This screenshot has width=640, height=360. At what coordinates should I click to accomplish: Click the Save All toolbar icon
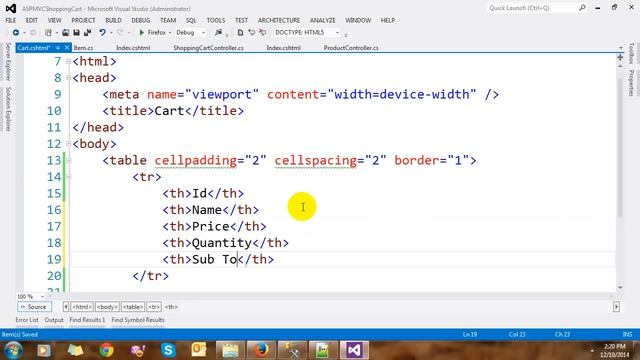click(x=87, y=33)
